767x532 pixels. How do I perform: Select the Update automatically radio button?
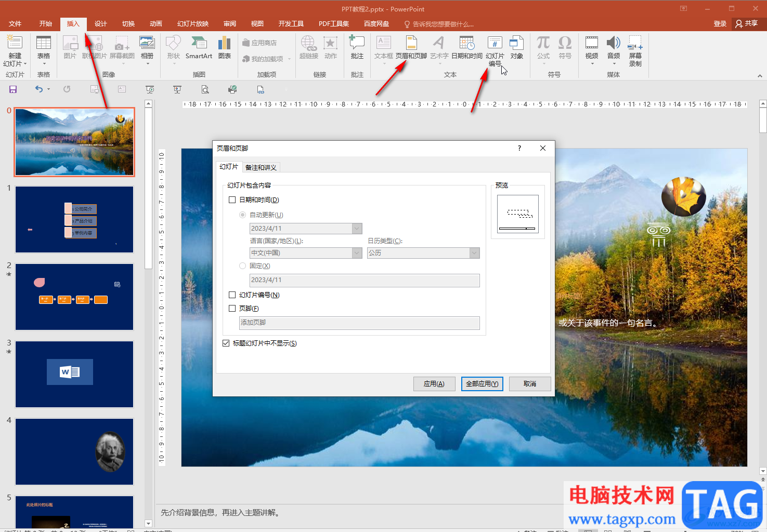(242, 215)
